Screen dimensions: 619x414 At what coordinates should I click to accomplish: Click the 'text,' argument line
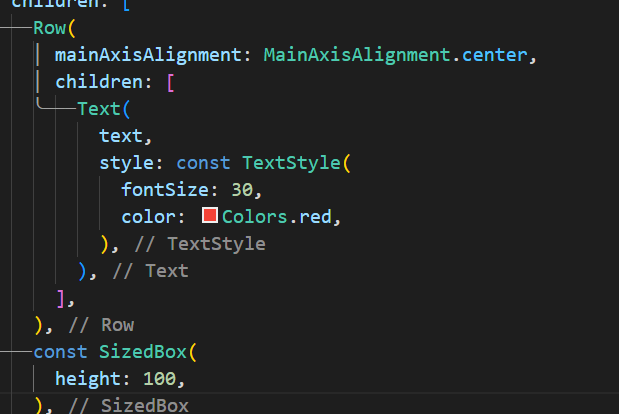pos(126,136)
